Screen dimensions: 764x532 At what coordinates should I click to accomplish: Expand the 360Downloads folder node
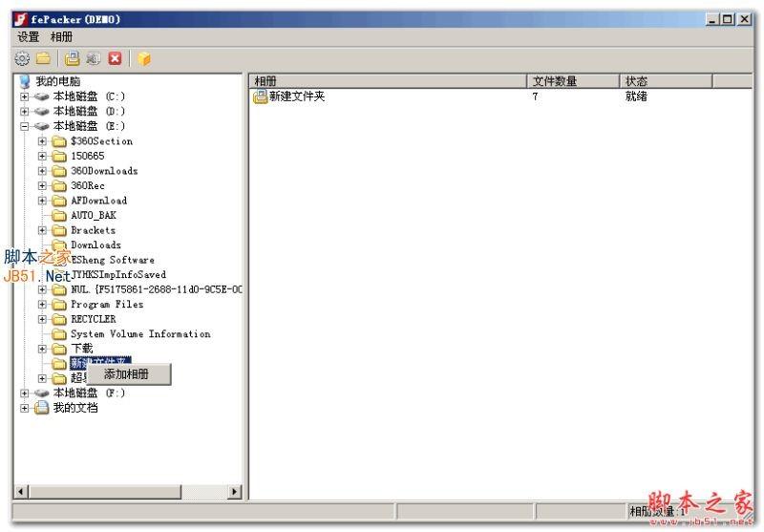[43, 171]
